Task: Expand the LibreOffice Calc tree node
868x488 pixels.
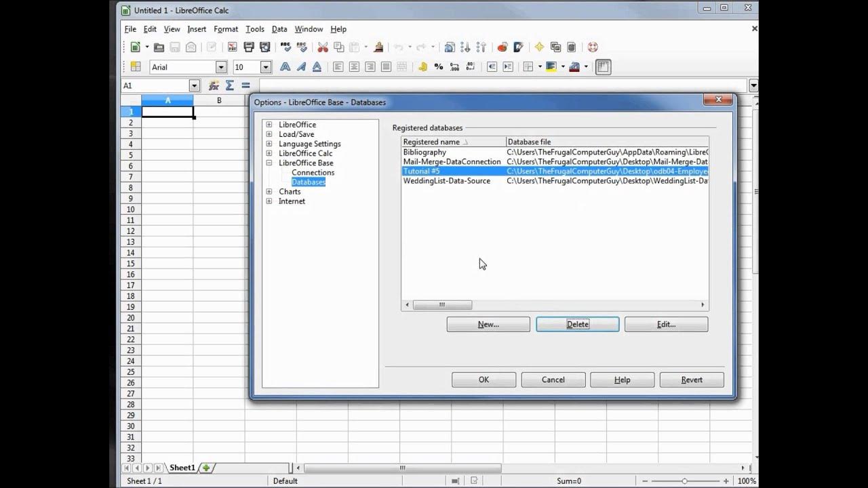Action: click(x=269, y=153)
